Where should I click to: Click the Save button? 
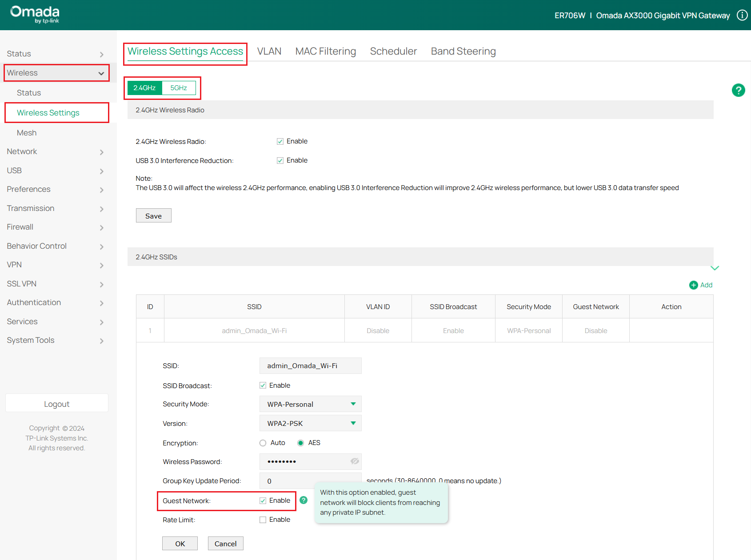[x=153, y=216]
